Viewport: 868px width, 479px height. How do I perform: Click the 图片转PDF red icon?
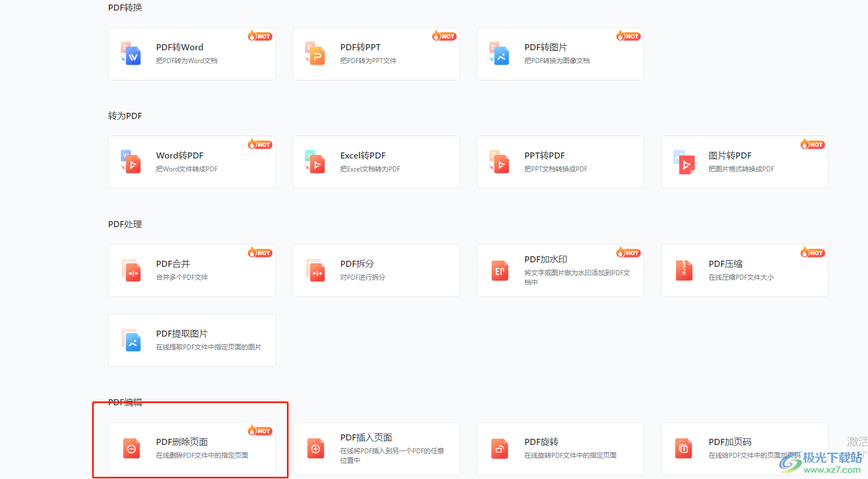click(684, 162)
